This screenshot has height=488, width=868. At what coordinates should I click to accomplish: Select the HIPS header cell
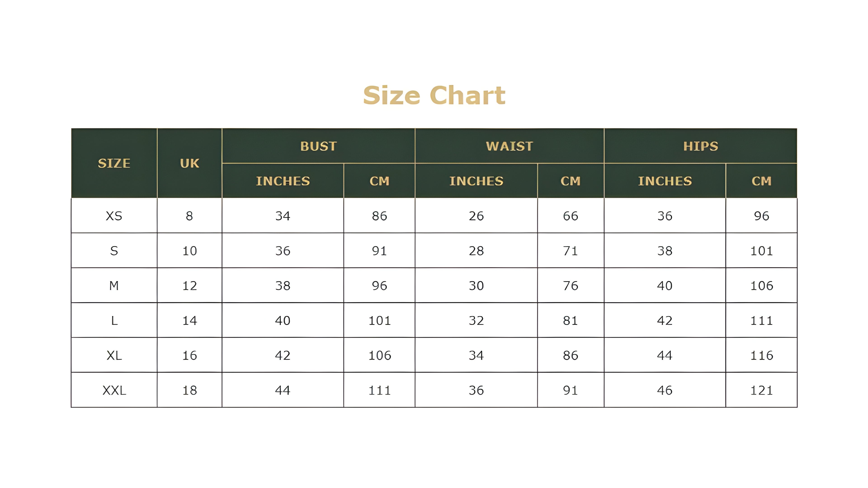pyautogui.click(x=701, y=146)
